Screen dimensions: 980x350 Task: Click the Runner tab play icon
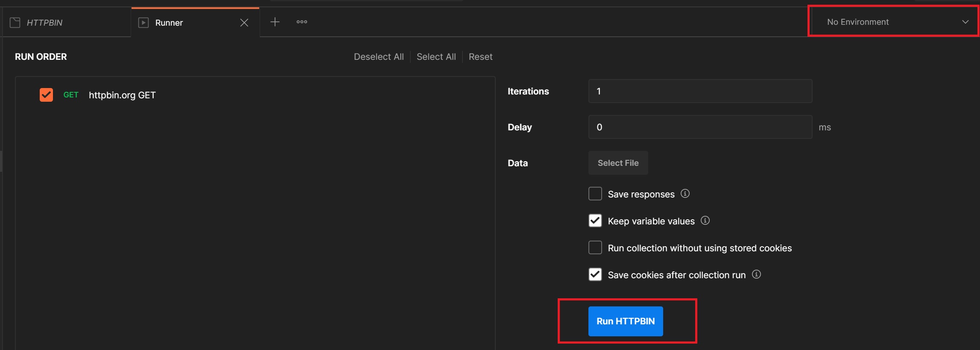143,23
